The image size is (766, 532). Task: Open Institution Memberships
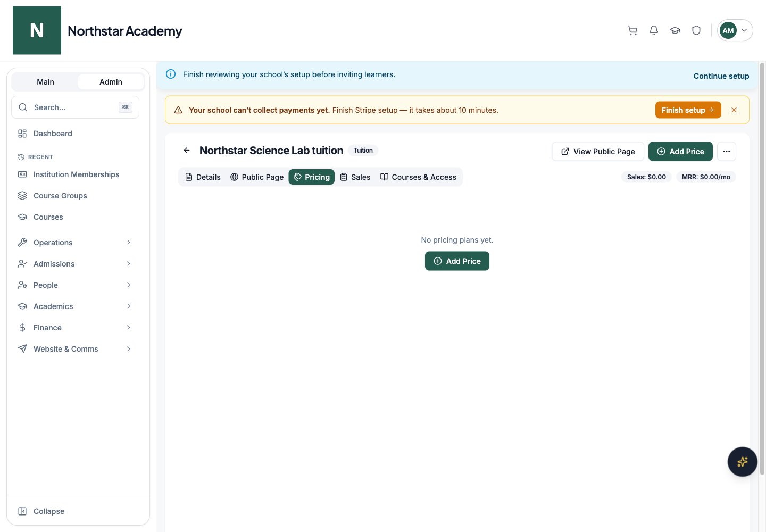click(x=75, y=174)
